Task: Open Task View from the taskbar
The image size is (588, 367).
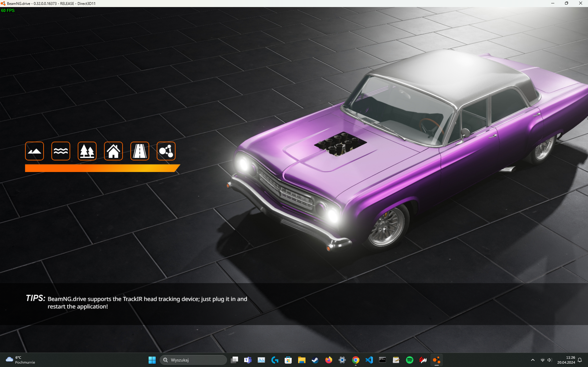Action: point(234,360)
